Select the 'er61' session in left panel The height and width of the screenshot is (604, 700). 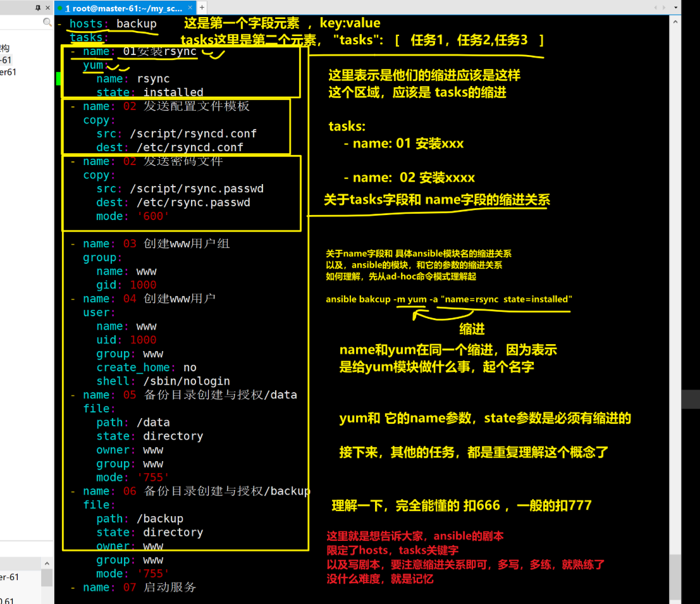(x=8, y=72)
